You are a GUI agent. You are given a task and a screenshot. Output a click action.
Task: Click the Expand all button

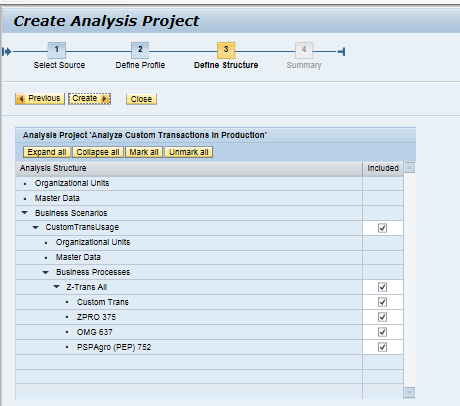[x=47, y=152]
